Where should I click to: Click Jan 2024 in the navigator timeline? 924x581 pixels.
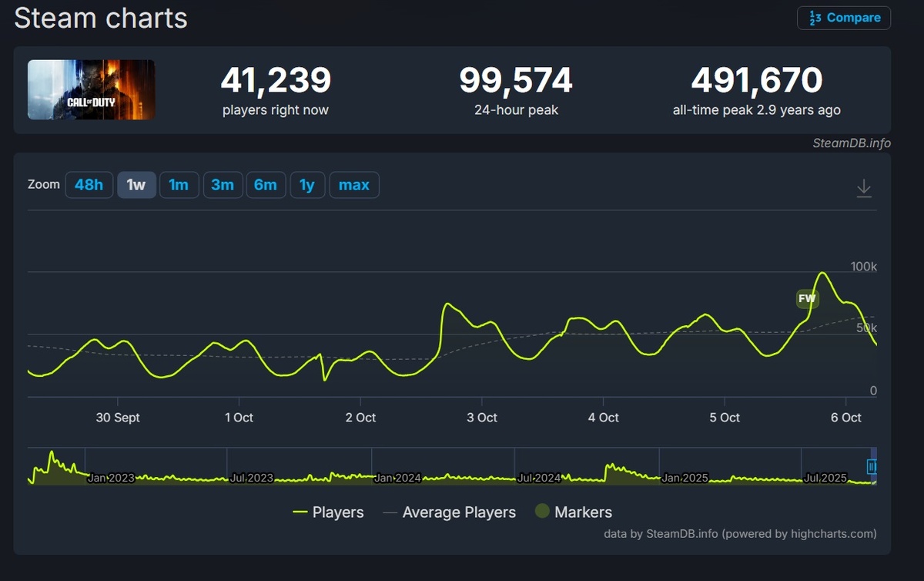(x=397, y=478)
